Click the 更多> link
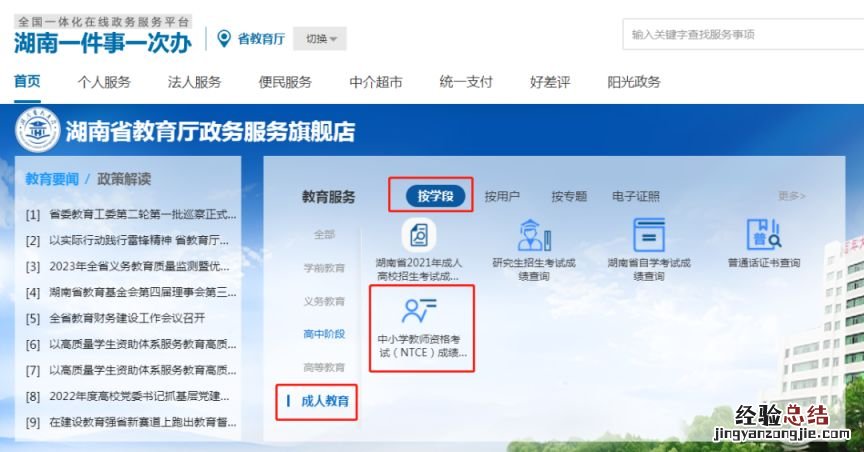The image size is (864, 452). click(791, 196)
